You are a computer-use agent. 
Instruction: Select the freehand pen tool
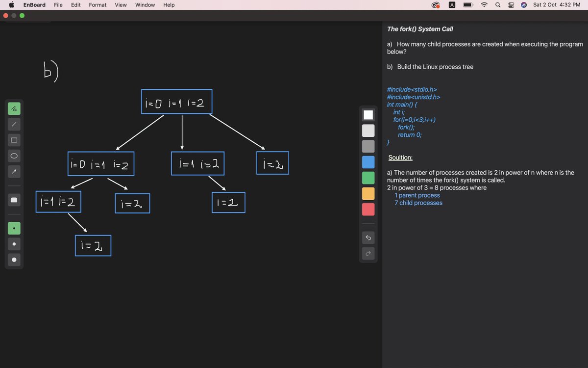pyautogui.click(x=14, y=108)
